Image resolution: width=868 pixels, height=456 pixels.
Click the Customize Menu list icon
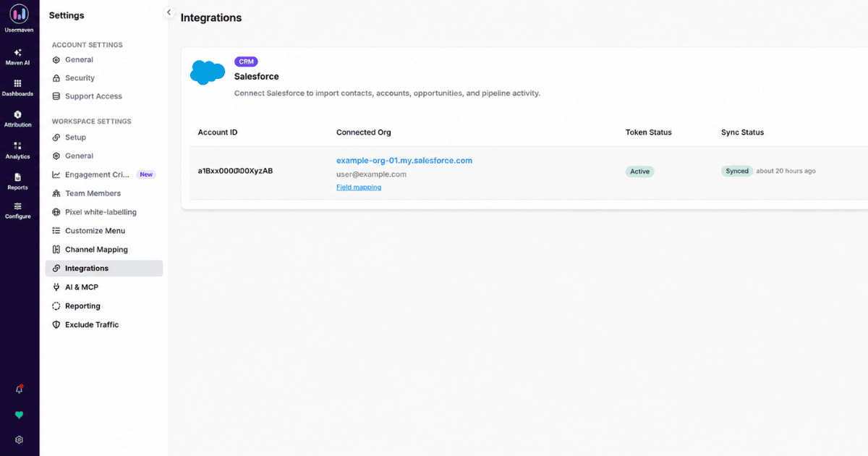tap(56, 231)
